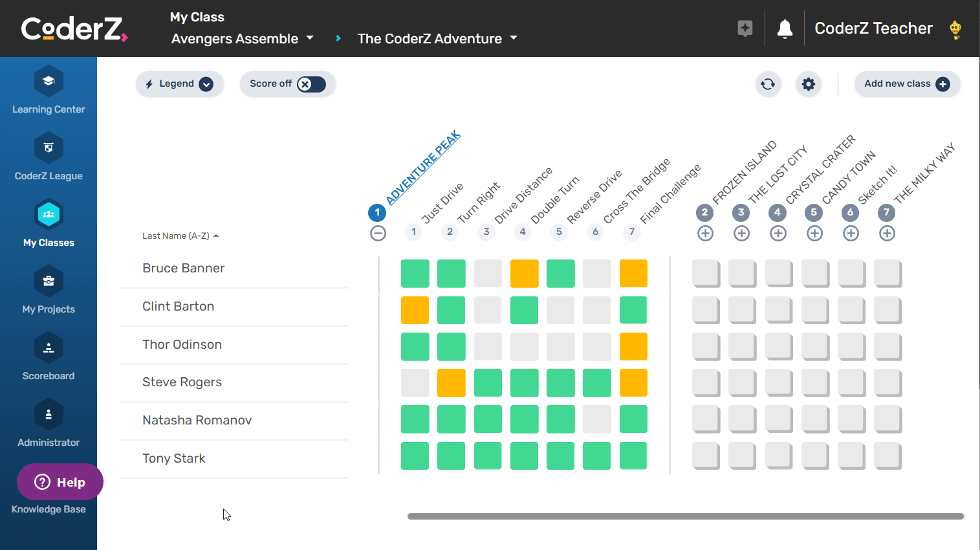
Task: Open the Administrator section
Action: coord(49,415)
